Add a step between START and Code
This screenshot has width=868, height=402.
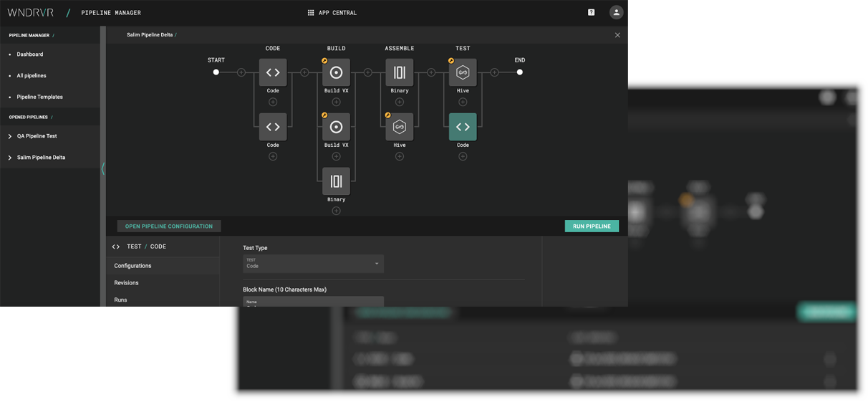tap(241, 72)
